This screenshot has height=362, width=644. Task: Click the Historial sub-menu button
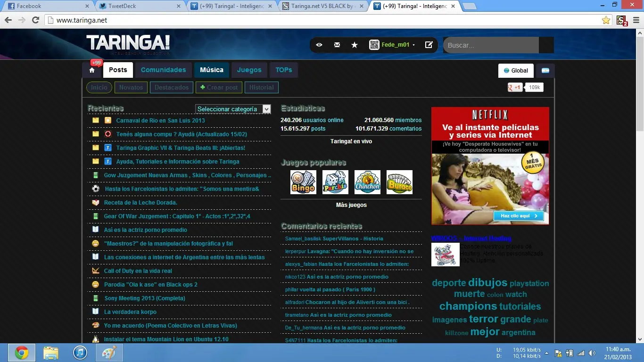click(x=262, y=87)
